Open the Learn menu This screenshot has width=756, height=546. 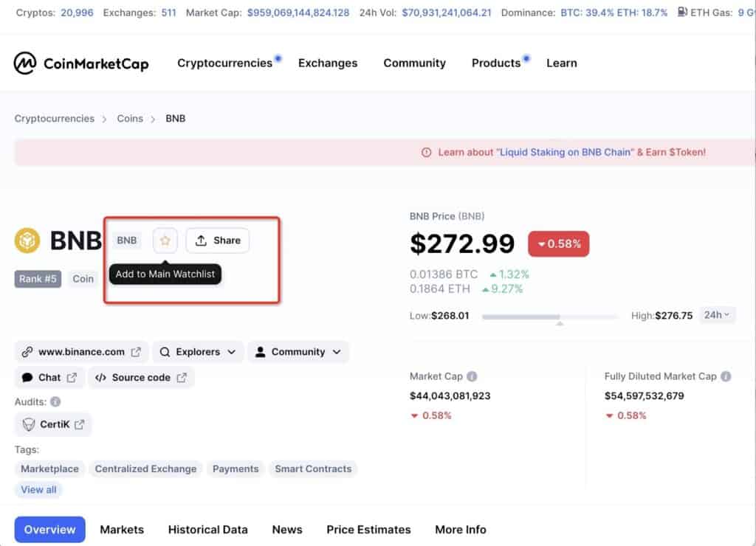pyautogui.click(x=562, y=63)
